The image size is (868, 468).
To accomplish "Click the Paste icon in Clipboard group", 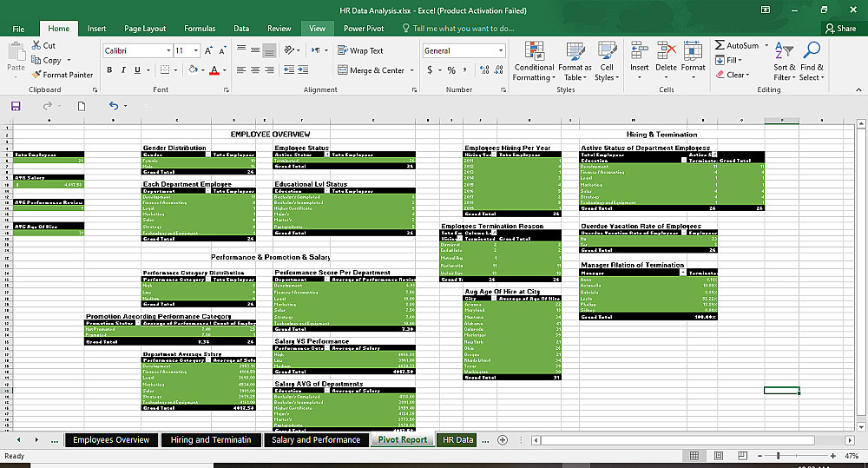I will pos(16,52).
